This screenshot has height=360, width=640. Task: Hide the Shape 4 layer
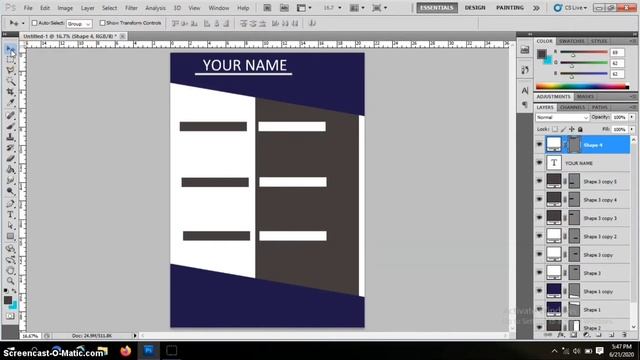(x=540, y=144)
